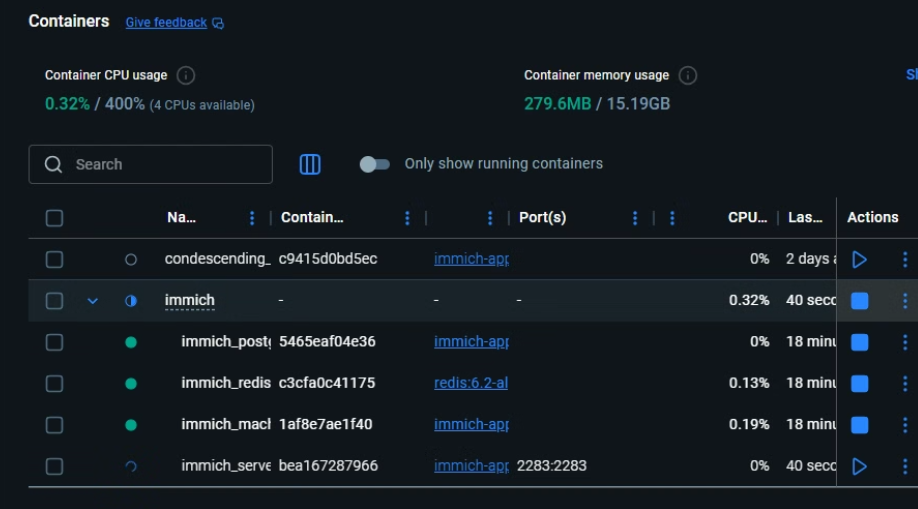Open redis:6.2 image link

click(471, 384)
